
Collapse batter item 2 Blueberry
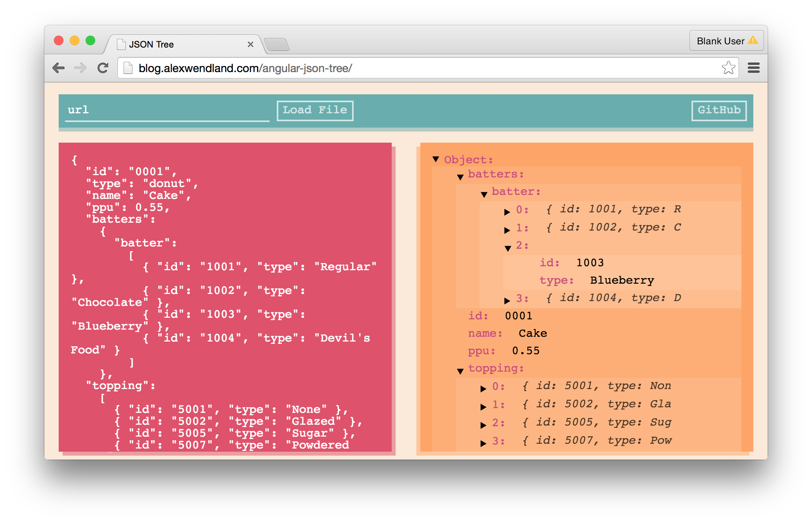(508, 248)
